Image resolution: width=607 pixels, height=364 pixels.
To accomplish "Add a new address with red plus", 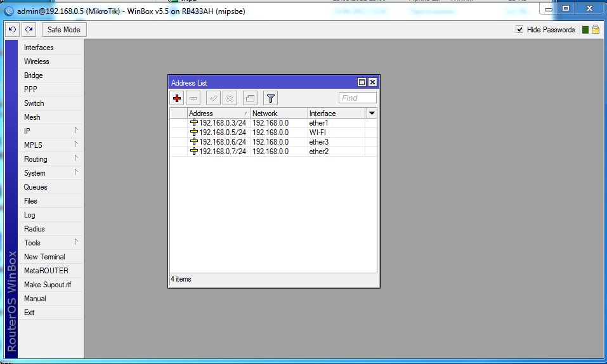I will (177, 98).
